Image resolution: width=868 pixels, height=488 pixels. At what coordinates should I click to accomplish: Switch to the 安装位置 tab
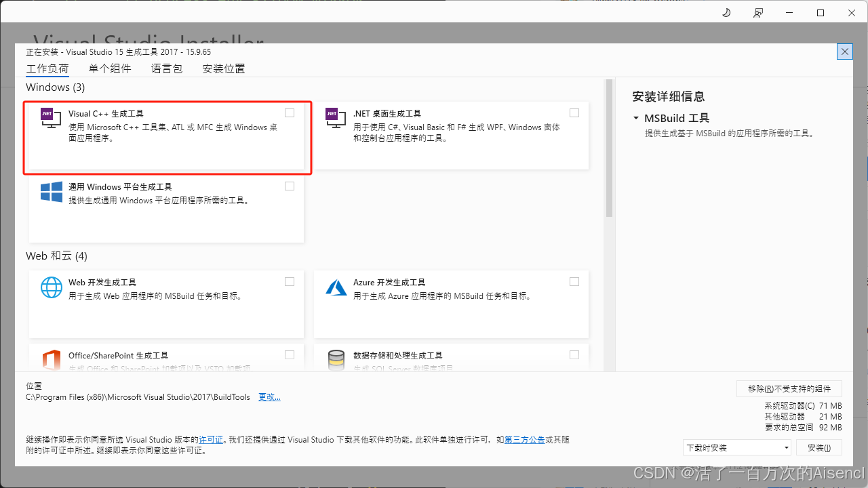click(x=224, y=68)
